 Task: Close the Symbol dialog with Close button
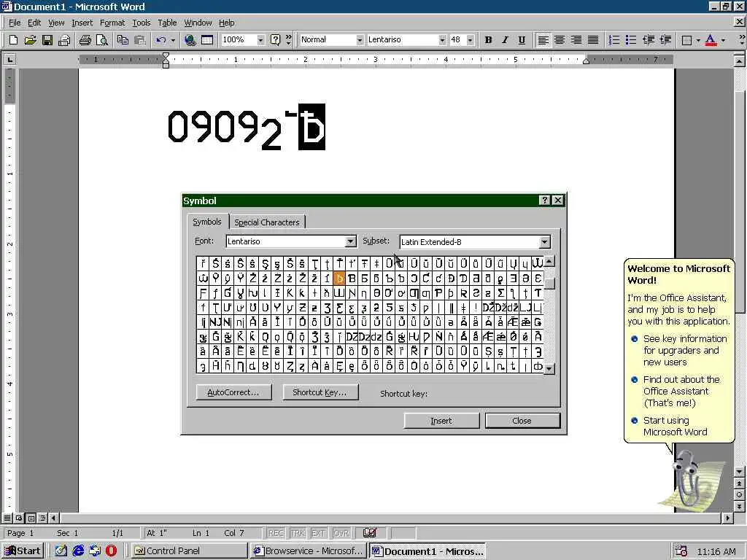[x=522, y=421]
